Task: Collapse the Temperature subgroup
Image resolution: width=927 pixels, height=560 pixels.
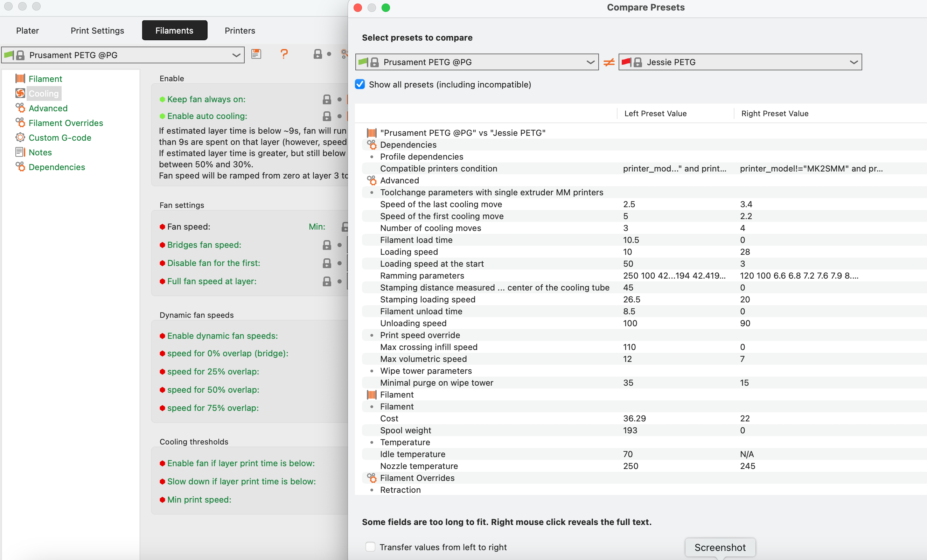Action: [372, 442]
